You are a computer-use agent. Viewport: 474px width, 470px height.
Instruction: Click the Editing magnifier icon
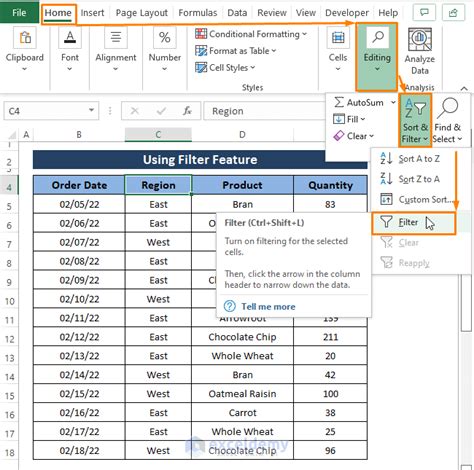[377, 37]
